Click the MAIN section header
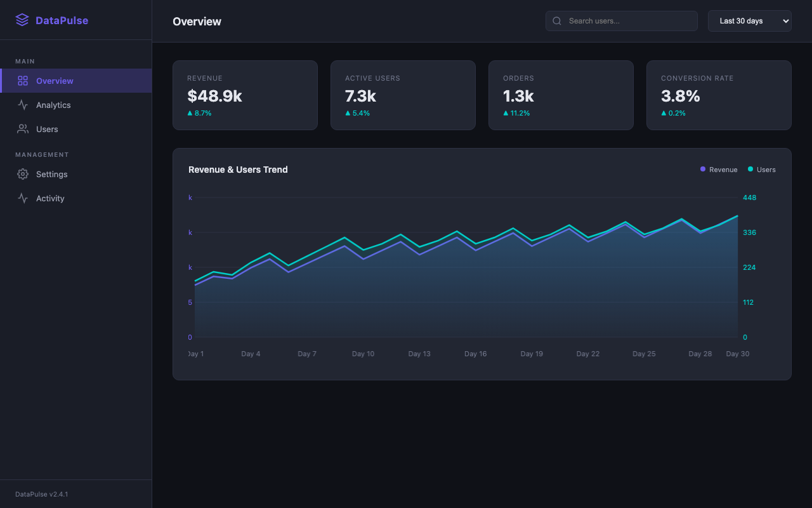 25,62
